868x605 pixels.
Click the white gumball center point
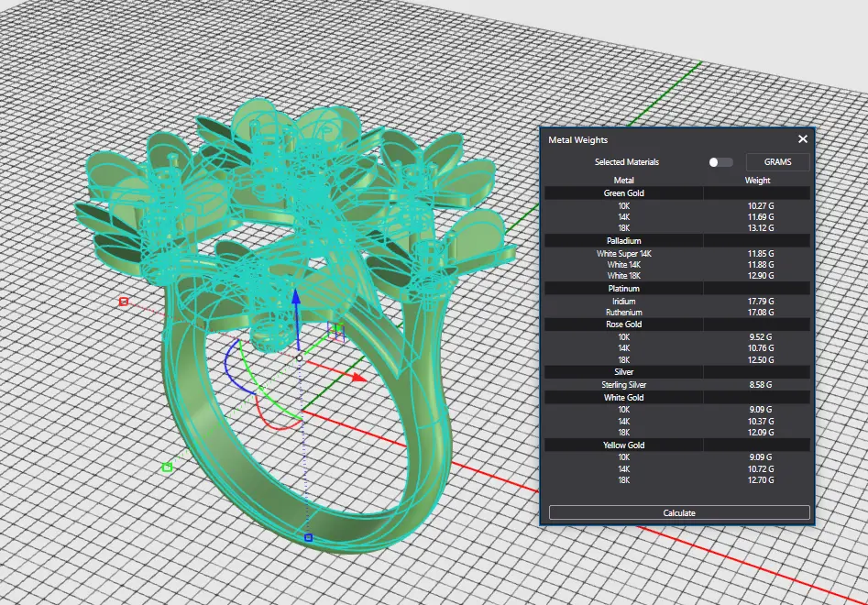point(298,357)
